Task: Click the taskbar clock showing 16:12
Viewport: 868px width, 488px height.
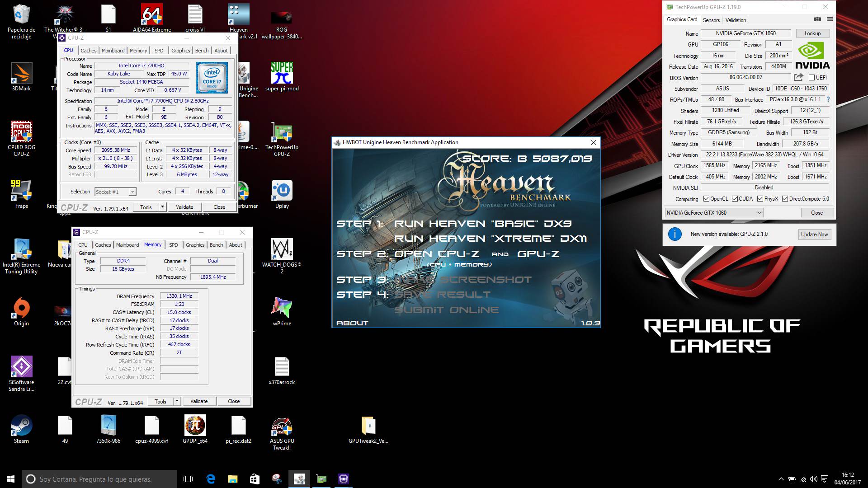Action: tap(848, 479)
